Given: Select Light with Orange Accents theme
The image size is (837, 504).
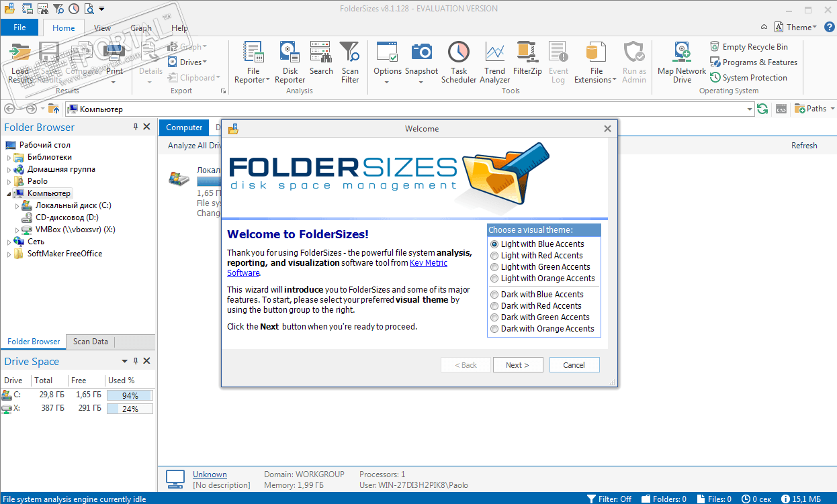Looking at the screenshot, I should tap(543, 279).
